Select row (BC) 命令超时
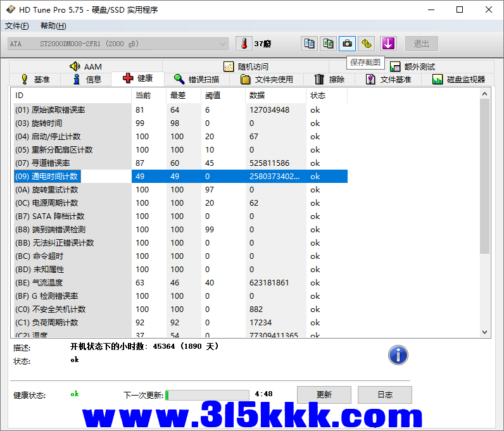This screenshot has height=431, width=504. pyautogui.click(x=180, y=256)
